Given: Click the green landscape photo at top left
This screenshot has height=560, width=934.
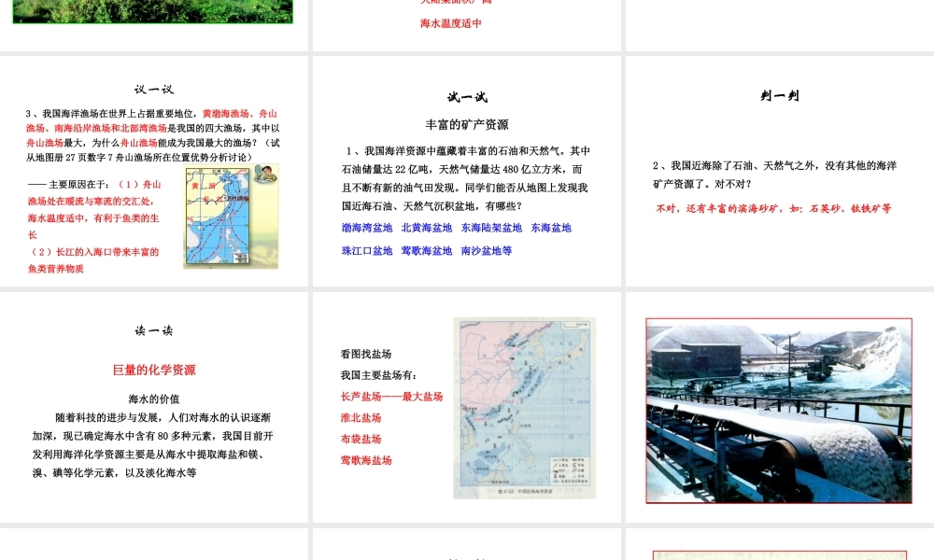Looking at the screenshot, I should [x=153, y=11].
